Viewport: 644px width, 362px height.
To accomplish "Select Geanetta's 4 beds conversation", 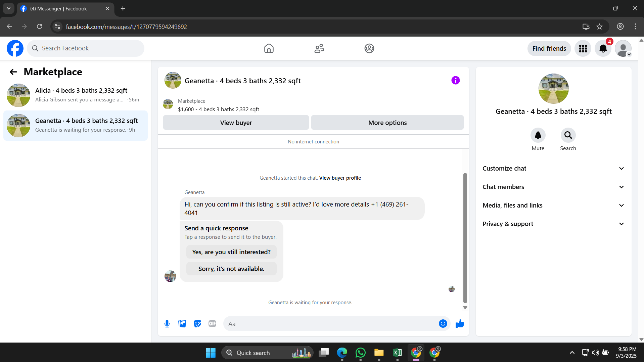I will pyautogui.click(x=76, y=126).
